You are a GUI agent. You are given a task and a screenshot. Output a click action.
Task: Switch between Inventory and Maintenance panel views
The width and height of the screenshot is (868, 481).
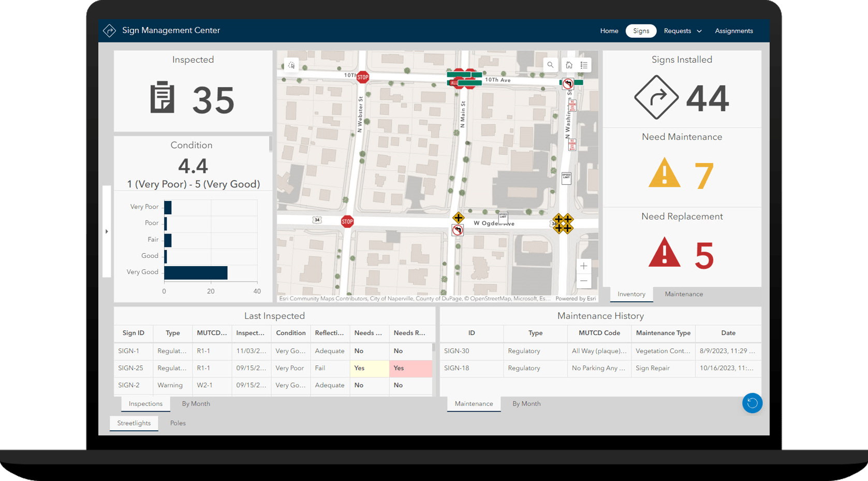point(683,294)
